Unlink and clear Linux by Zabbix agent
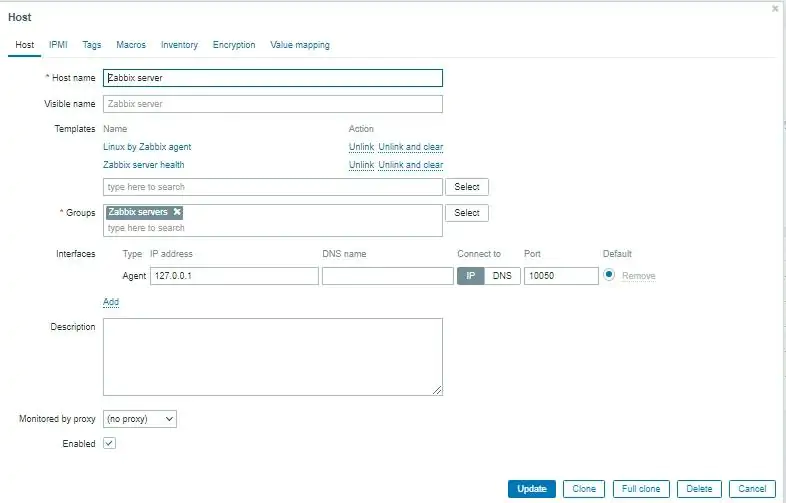This screenshot has height=503, width=786. [411, 147]
